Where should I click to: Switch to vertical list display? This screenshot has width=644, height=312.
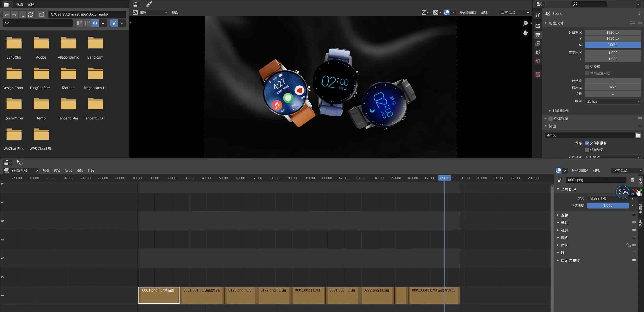point(80,23)
